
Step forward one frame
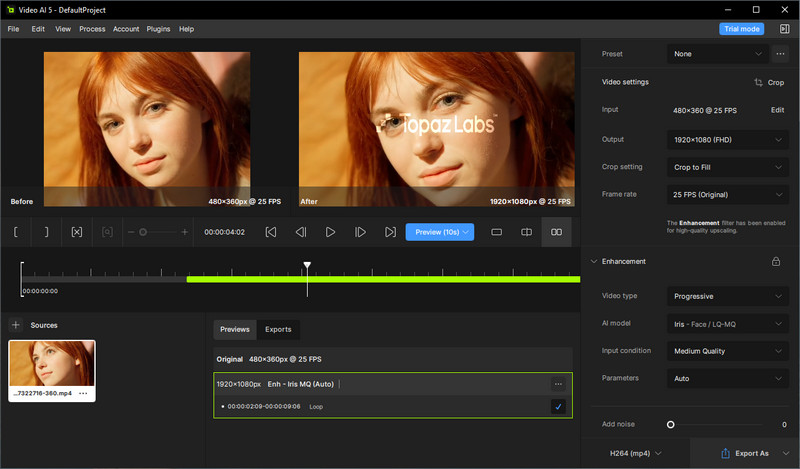point(360,232)
